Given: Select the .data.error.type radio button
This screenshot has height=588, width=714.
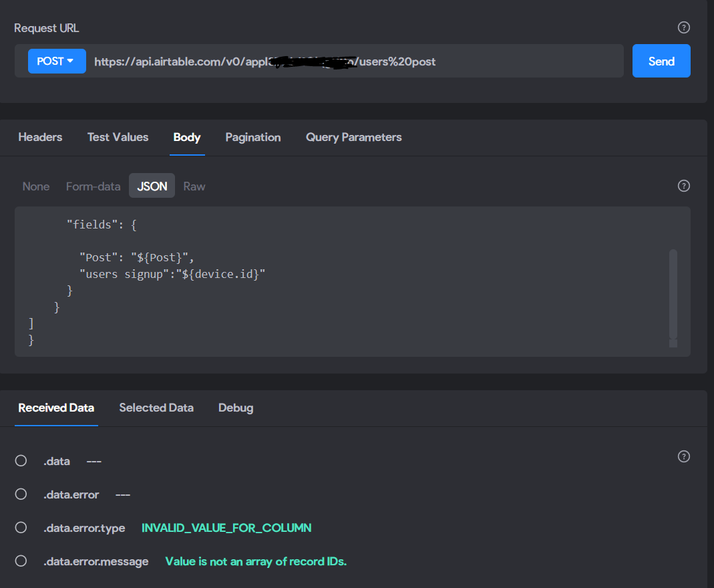Looking at the screenshot, I should [21, 527].
